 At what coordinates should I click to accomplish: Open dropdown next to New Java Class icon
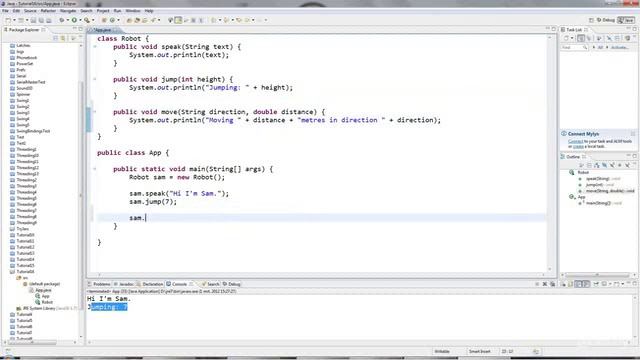tap(118, 20)
